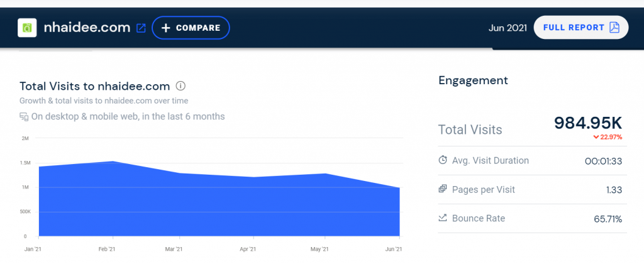Click the Avg. Visit Duration clock icon
The image size is (644, 264).
pyautogui.click(x=443, y=160)
